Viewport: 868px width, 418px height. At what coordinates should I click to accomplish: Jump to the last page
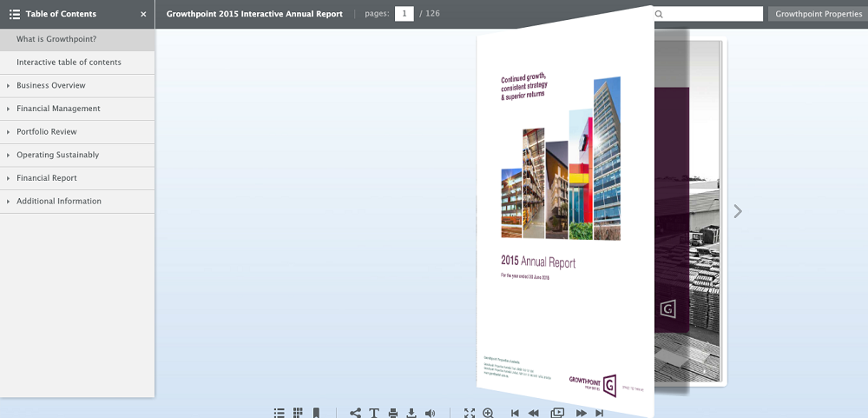click(600, 413)
